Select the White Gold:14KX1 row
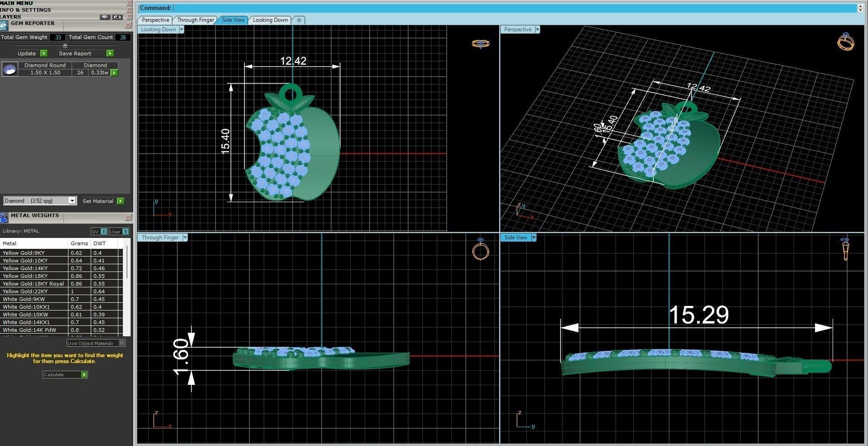 tap(62, 322)
